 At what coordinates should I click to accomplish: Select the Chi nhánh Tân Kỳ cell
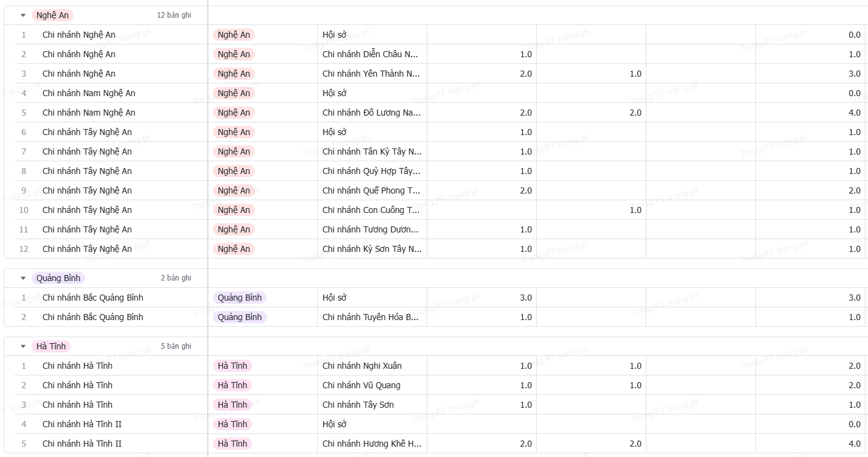(371, 152)
